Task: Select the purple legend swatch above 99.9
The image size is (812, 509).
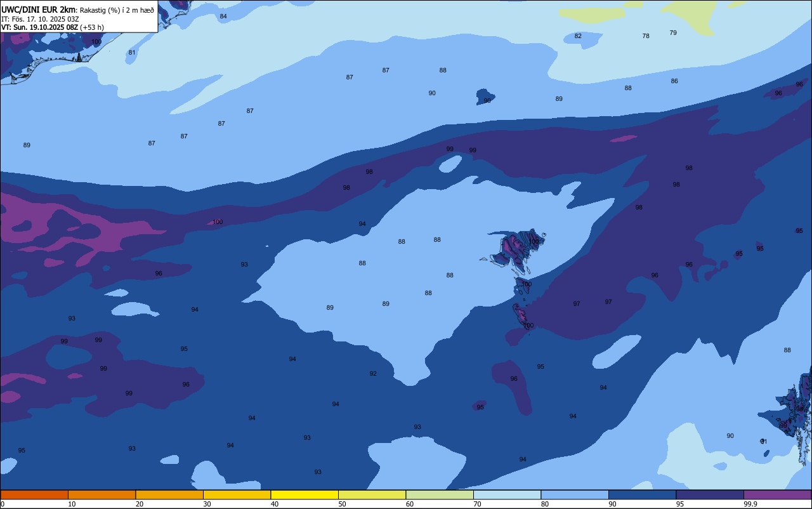Action: click(778, 494)
